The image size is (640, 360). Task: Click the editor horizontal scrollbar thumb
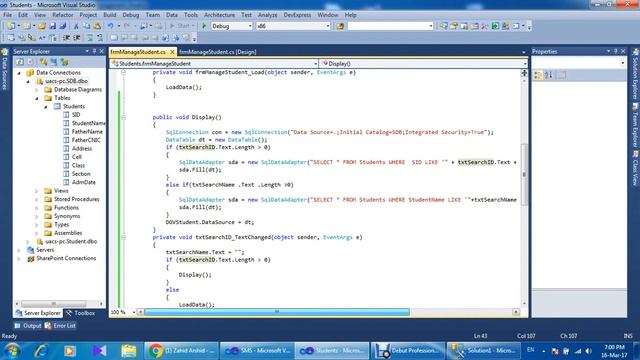pyautogui.click(x=277, y=312)
